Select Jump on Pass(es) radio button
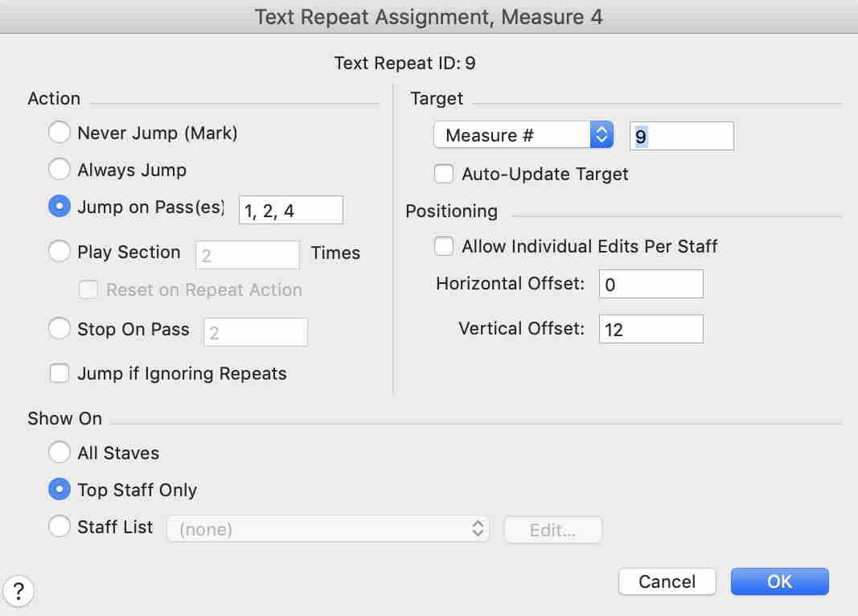Image resolution: width=858 pixels, height=616 pixels. coord(60,207)
